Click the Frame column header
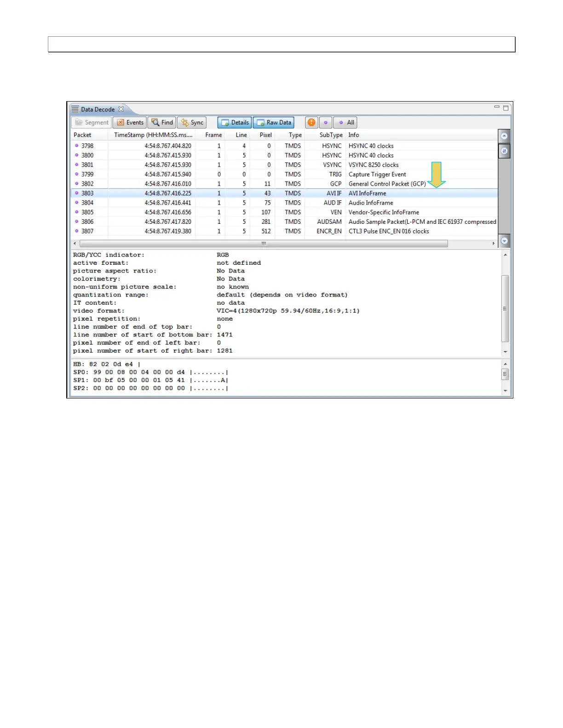This screenshot has height=728, width=563. coord(210,135)
